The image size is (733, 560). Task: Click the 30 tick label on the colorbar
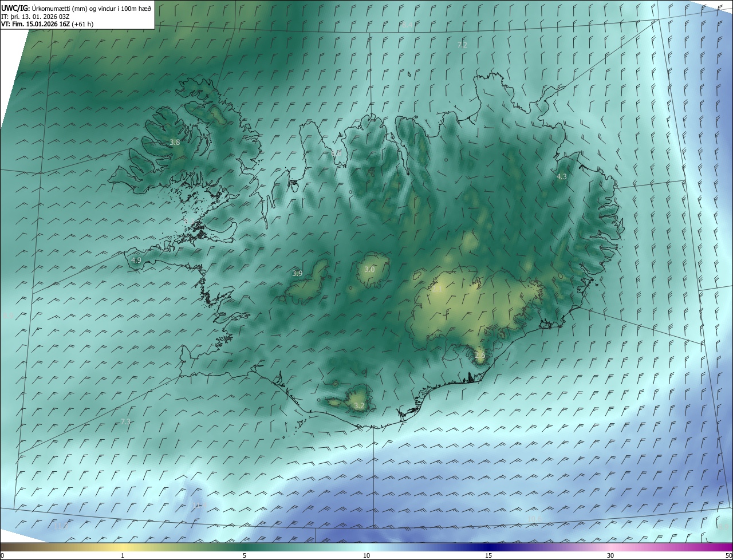pyautogui.click(x=610, y=555)
